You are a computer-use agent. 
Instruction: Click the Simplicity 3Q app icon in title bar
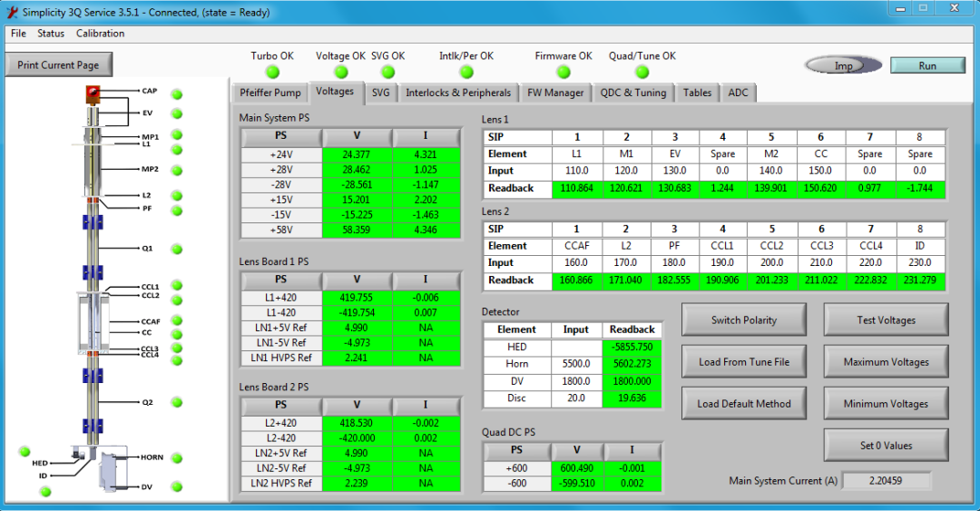(12, 12)
